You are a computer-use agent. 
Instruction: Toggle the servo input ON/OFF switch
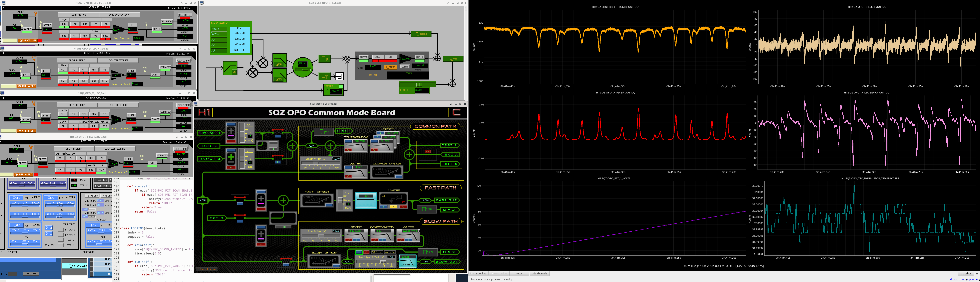[x=364, y=57]
